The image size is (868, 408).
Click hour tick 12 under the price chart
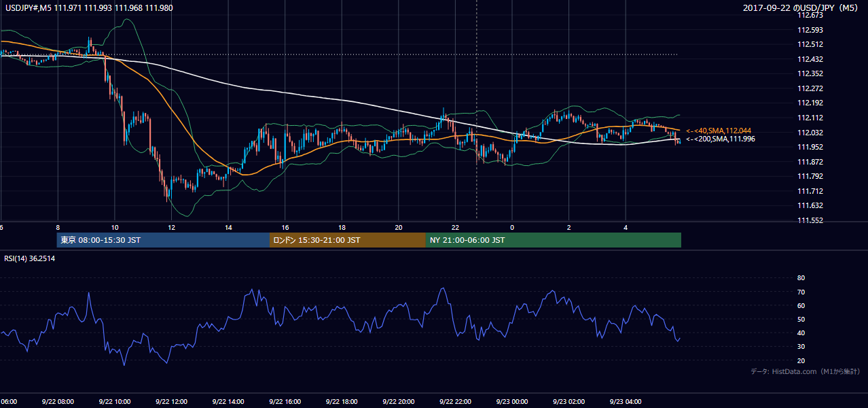click(x=172, y=228)
